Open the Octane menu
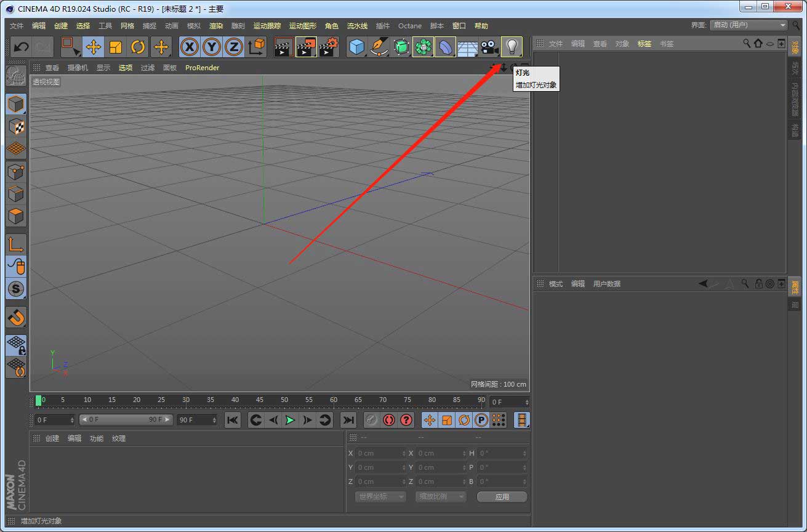Viewport: 807px width, 532px height. click(x=410, y=26)
